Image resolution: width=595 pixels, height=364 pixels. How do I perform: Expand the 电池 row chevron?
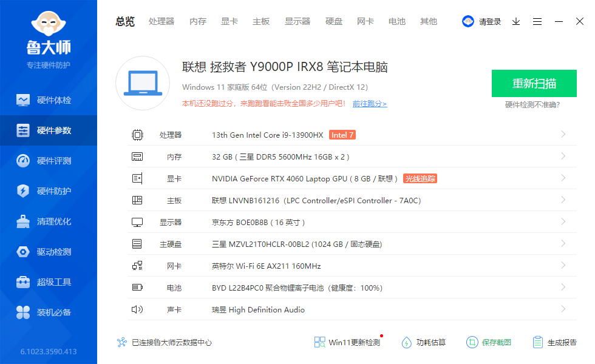coord(563,287)
